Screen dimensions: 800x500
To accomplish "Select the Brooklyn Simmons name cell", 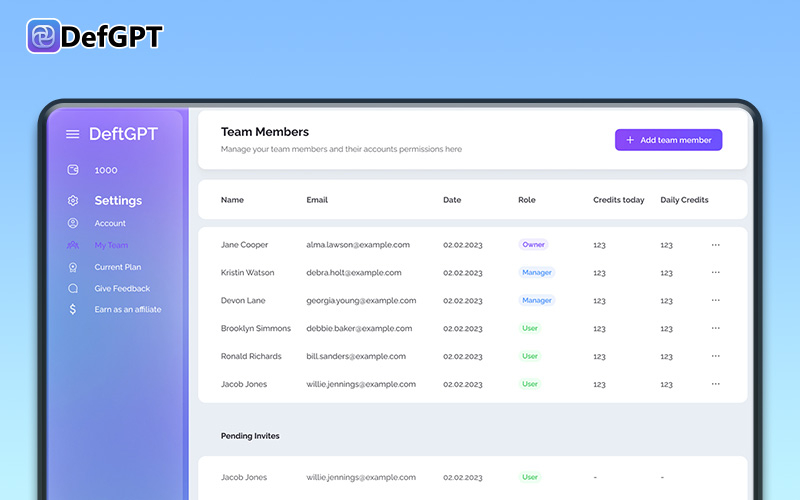I will click(256, 328).
